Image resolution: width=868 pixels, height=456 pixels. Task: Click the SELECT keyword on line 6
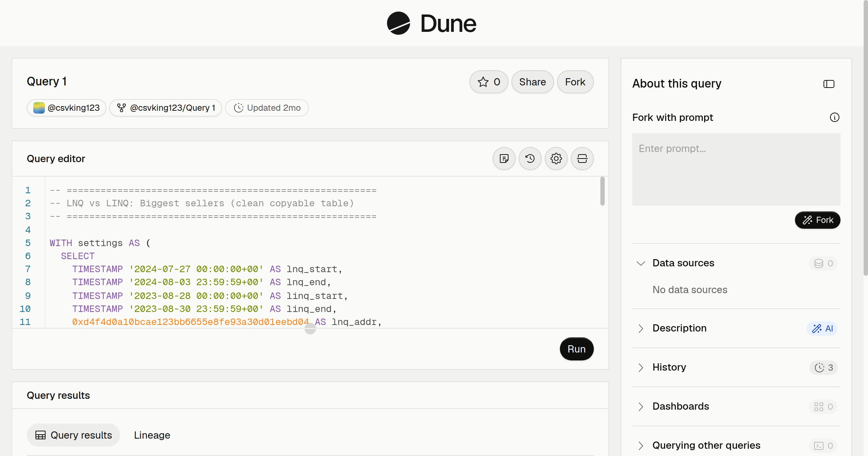pyautogui.click(x=78, y=256)
